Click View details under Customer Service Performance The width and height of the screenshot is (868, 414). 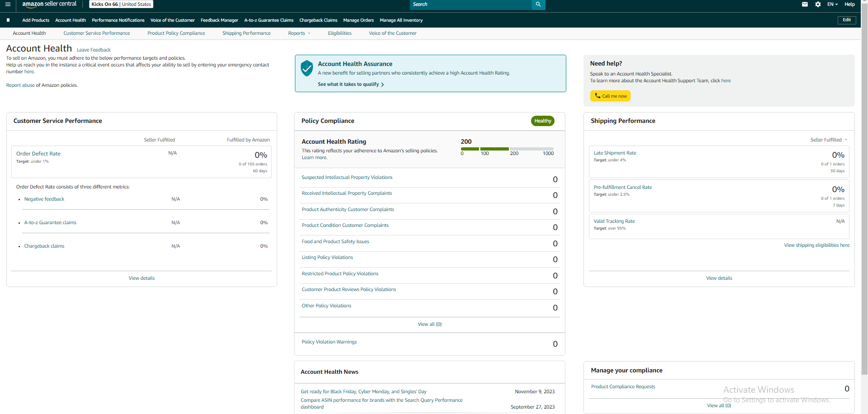(x=142, y=278)
